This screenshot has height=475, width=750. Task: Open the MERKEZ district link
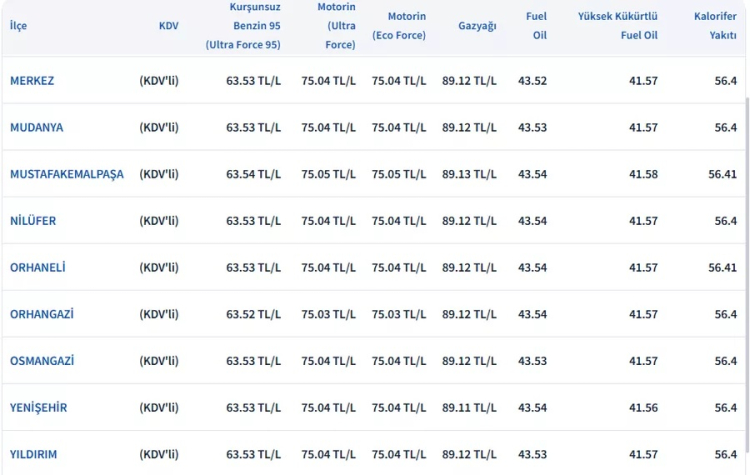[x=32, y=81]
